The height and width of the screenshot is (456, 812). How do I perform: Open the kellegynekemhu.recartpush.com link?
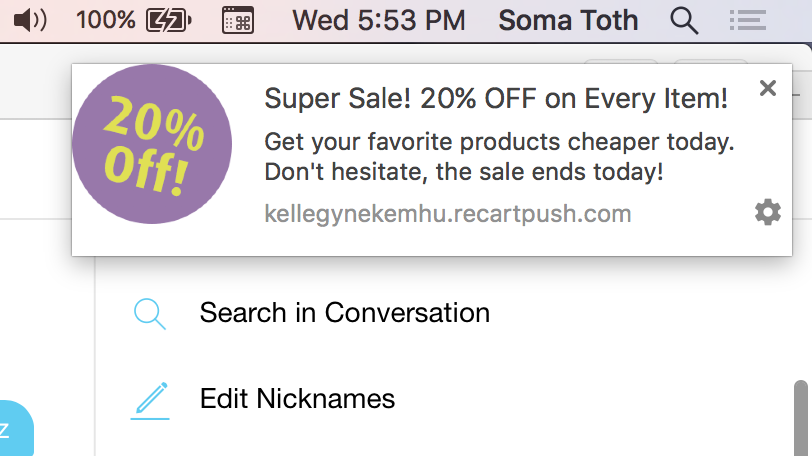click(x=447, y=214)
